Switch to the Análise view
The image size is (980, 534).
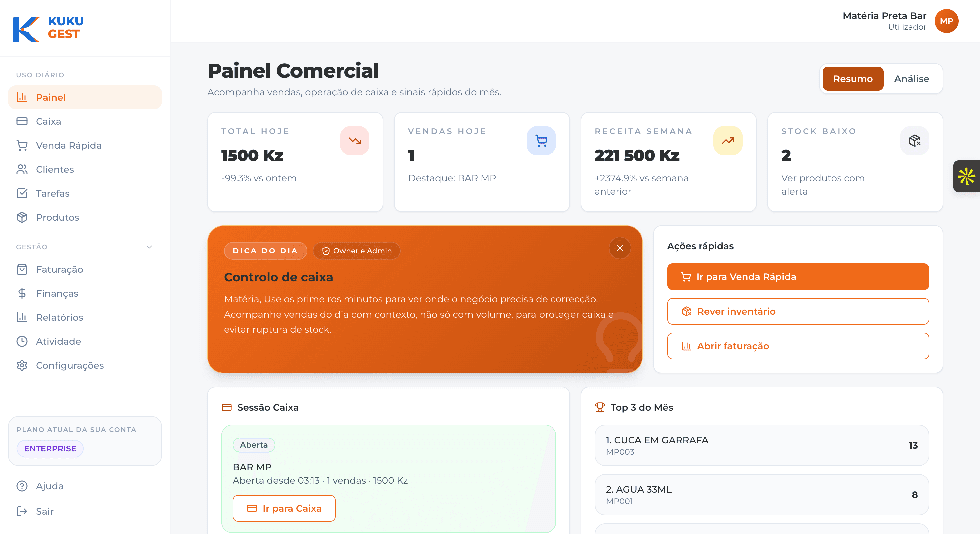pyautogui.click(x=911, y=79)
